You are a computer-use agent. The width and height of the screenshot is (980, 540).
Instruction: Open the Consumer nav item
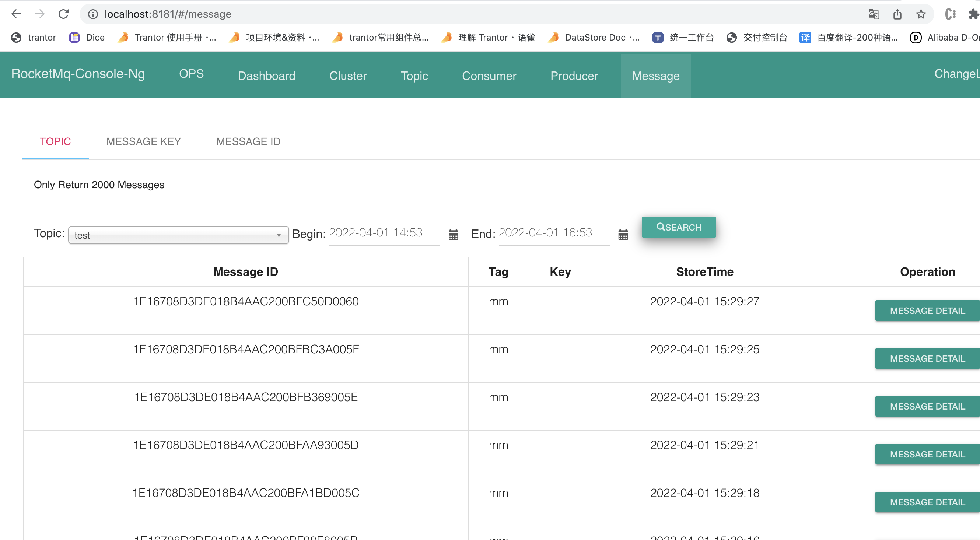tap(489, 76)
